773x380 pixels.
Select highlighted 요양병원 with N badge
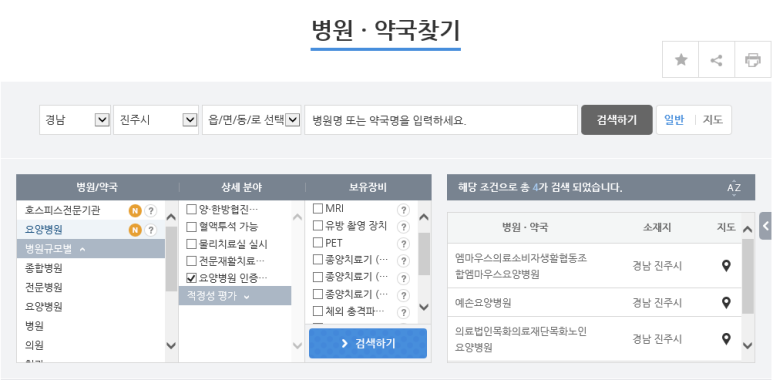[44, 230]
